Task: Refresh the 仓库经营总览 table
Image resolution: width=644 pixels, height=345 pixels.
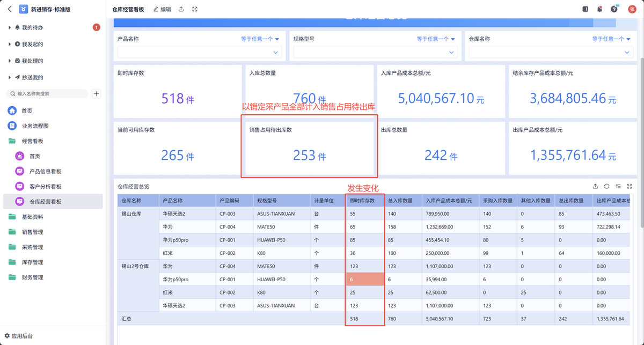Action: pyautogui.click(x=606, y=186)
